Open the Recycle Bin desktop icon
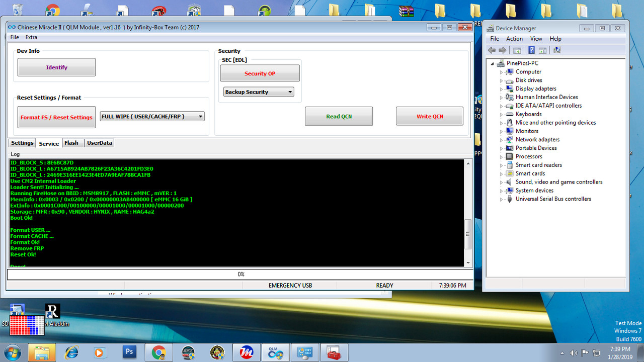 18,9
